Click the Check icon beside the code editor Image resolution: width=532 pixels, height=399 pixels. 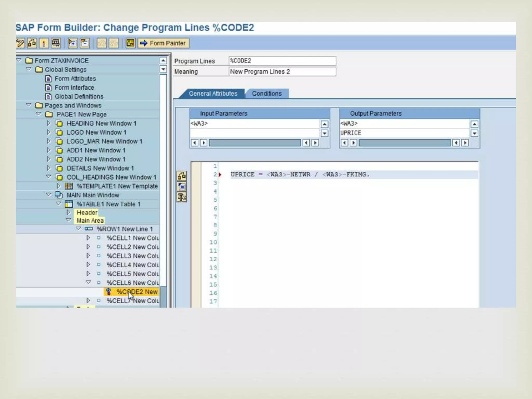point(182,176)
